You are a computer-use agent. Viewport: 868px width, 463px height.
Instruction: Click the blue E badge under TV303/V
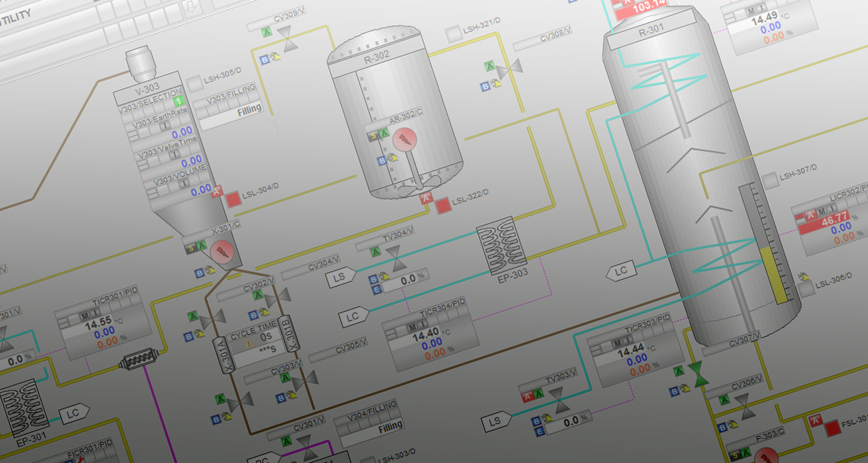[539, 432]
